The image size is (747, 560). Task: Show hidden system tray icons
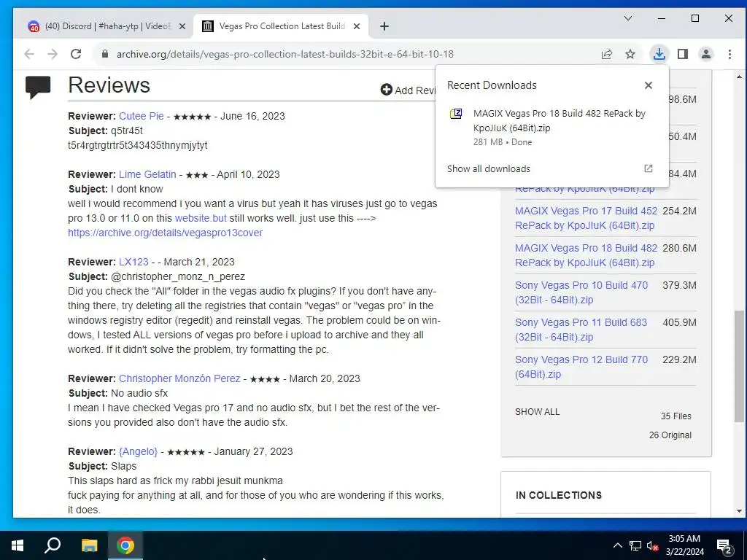(x=617, y=545)
